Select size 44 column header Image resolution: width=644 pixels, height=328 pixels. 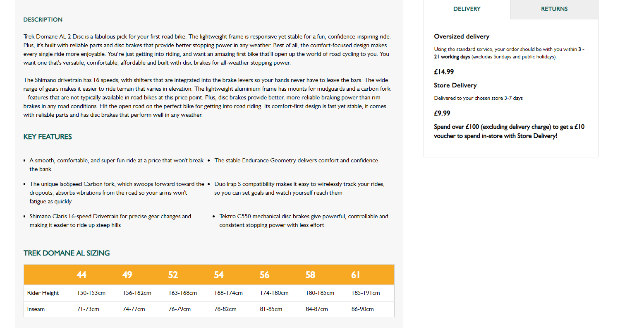point(81,275)
